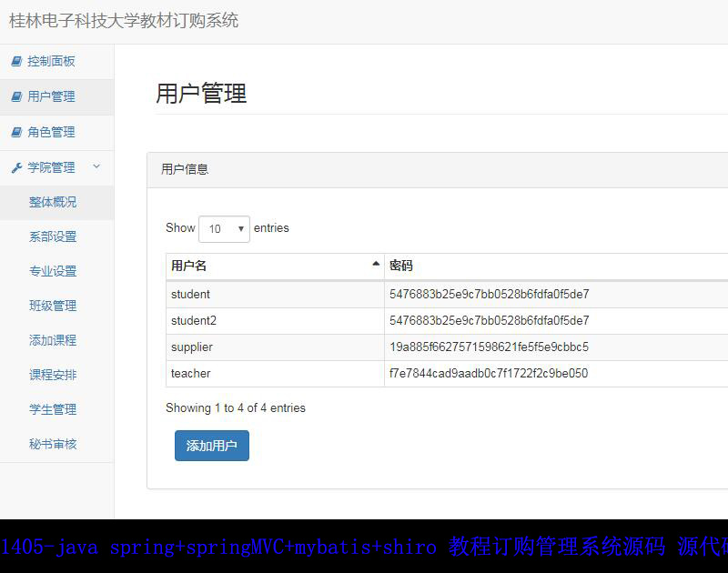The height and width of the screenshot is (573, 728).
Task: Go to 秘书审核 submenu item
Action: click(x=53, y=444)
